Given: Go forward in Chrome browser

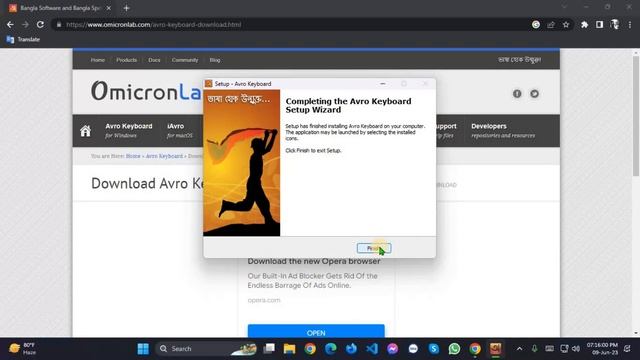Looking at the screenshot, I should coord(25,24).
